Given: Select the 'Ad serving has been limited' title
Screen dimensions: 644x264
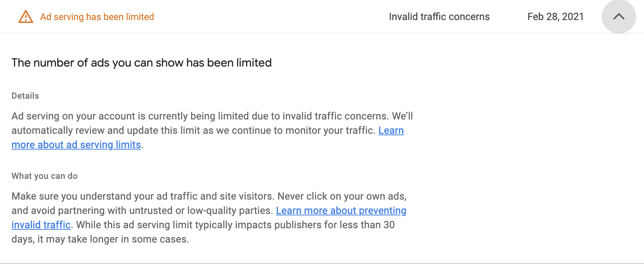Looking at the screenshot, I should 97,17.
